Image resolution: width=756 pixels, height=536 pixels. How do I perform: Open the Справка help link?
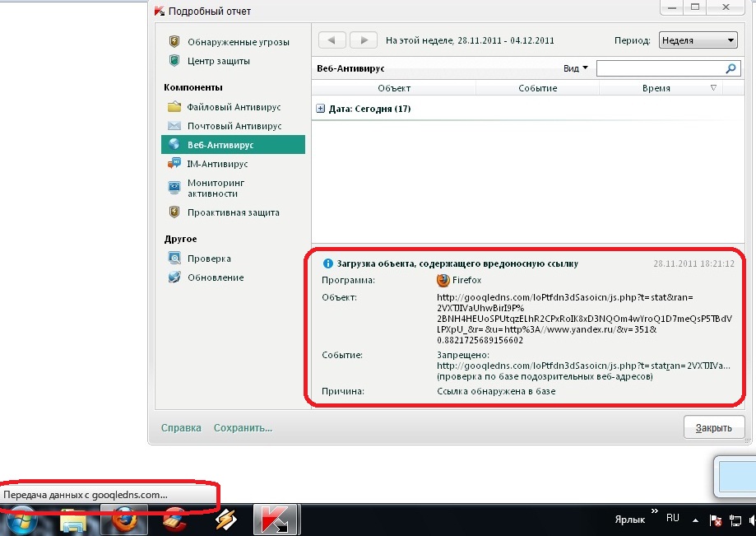point(181,428)
